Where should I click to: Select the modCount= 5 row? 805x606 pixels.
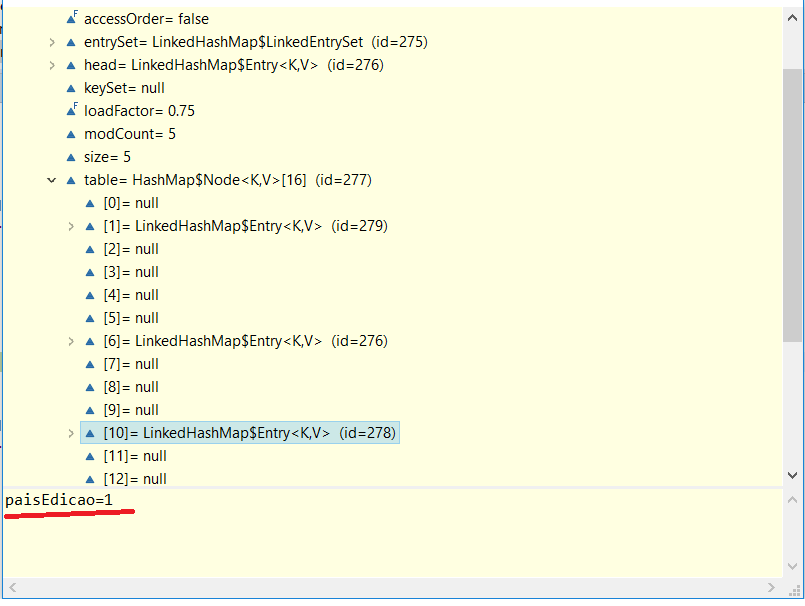coord(130,134)
